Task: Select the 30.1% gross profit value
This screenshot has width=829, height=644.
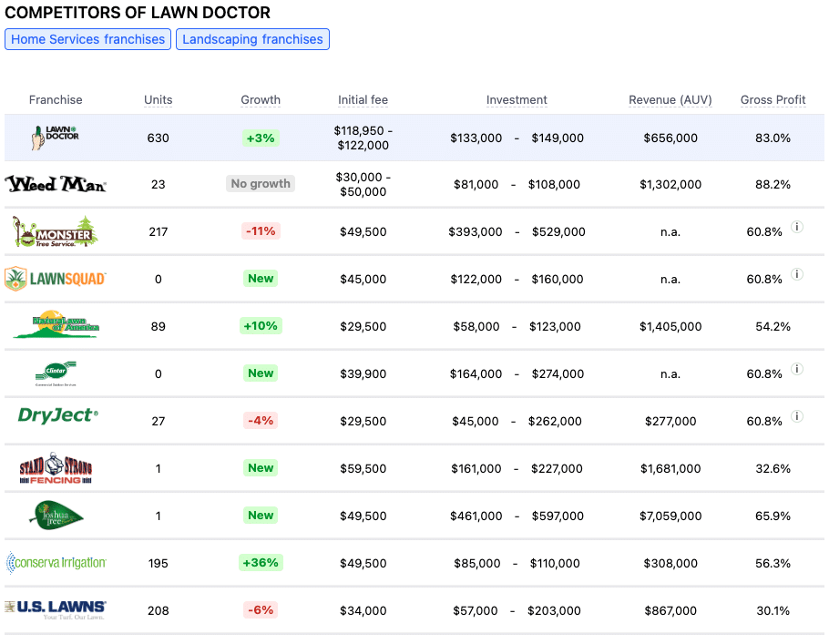Action: [x=773, y=610]
